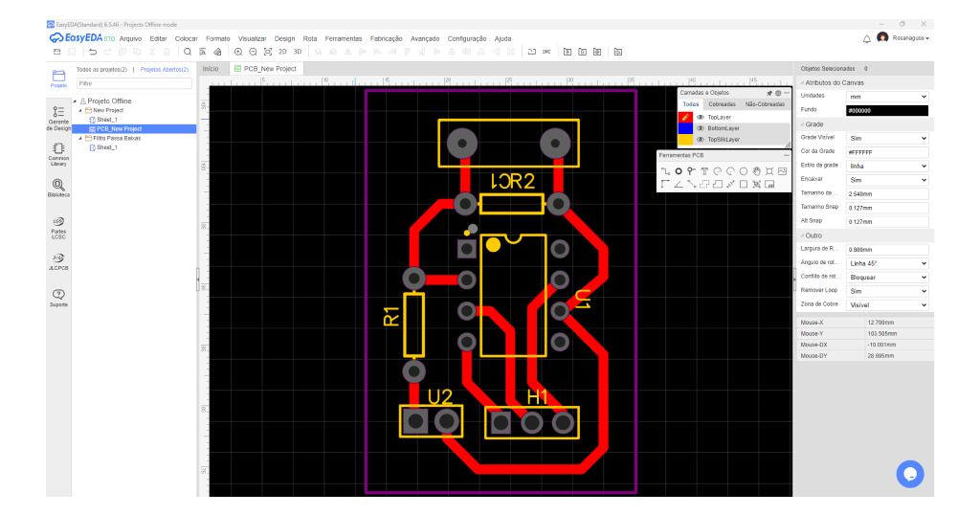Open Biblioteca in left sidebar
This screenshot has width=980, height=515.
58,189
